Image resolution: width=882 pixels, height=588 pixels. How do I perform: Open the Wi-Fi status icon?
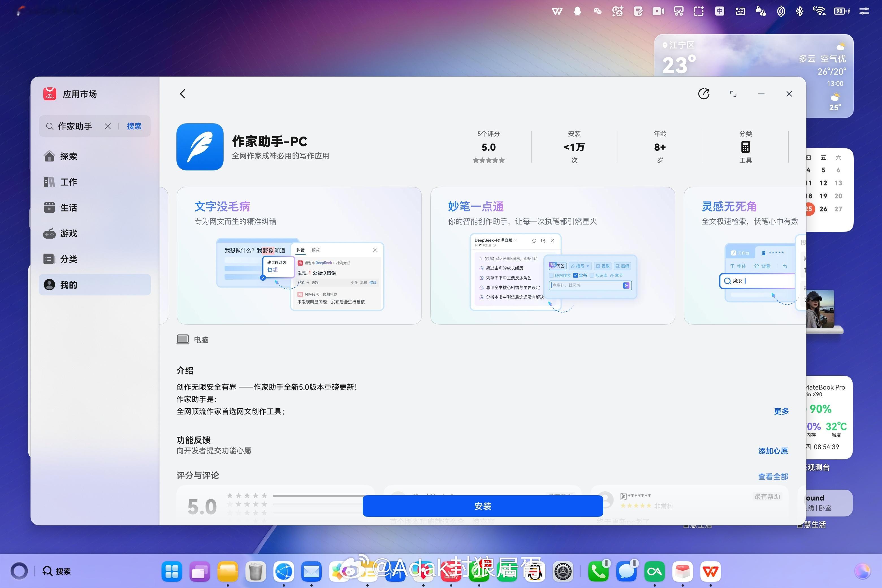pyautogui.click(x=820, y=11)
